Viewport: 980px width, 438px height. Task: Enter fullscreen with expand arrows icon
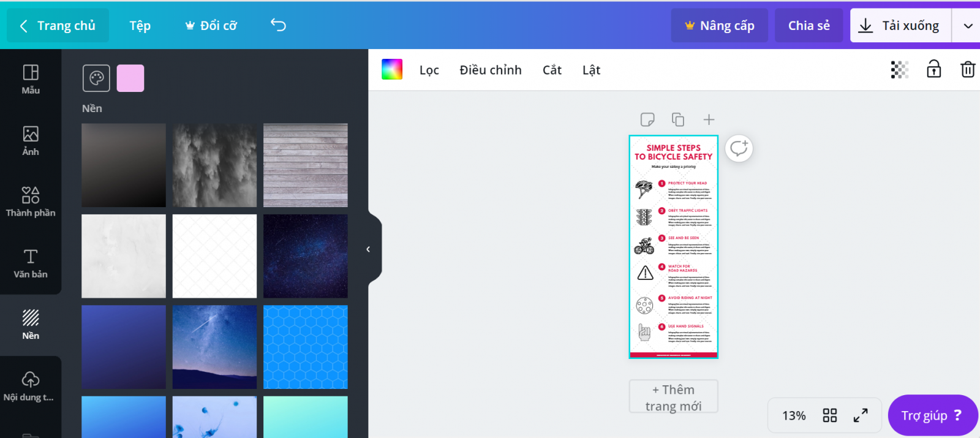[x=861, y=415]
